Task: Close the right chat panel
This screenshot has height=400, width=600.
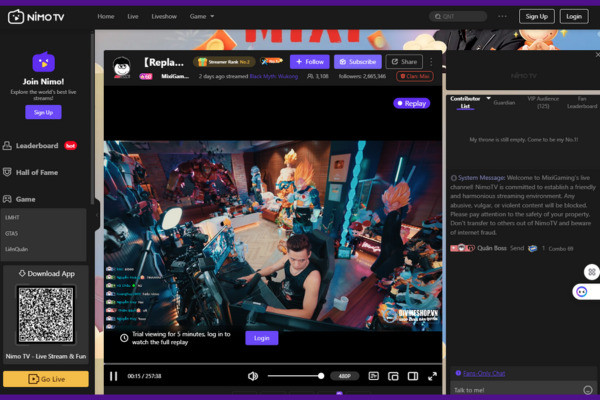Action: 597,55
